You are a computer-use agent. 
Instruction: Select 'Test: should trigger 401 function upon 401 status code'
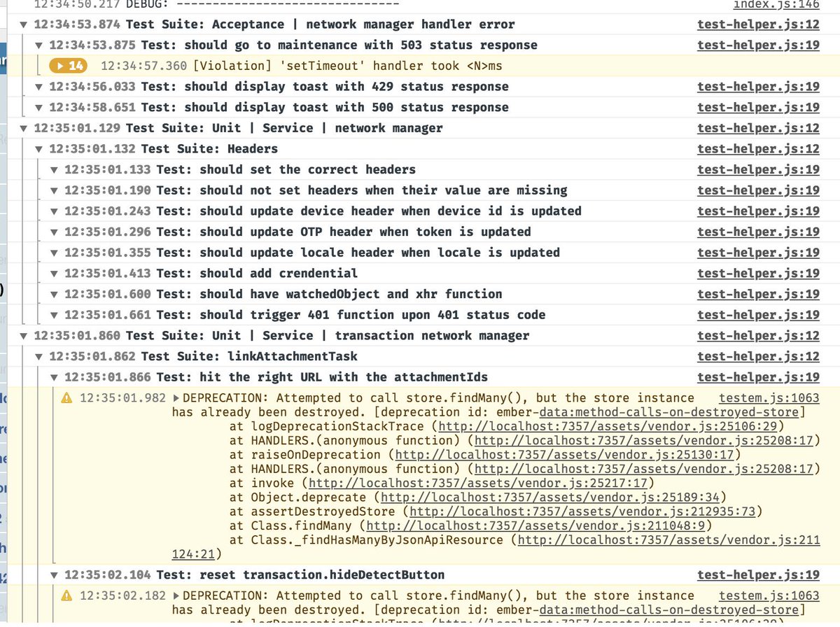(x=351, y=315)
